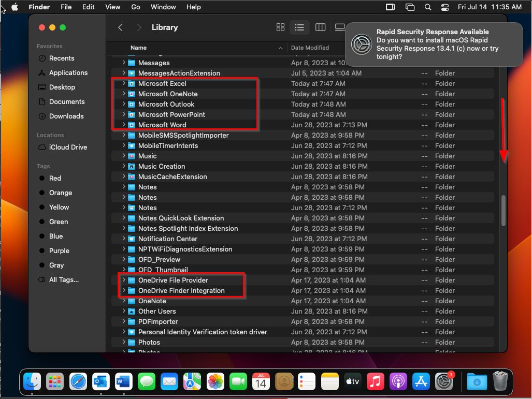Expand the Other Users folder
The image size is (532, 399).
pos(124,311)
